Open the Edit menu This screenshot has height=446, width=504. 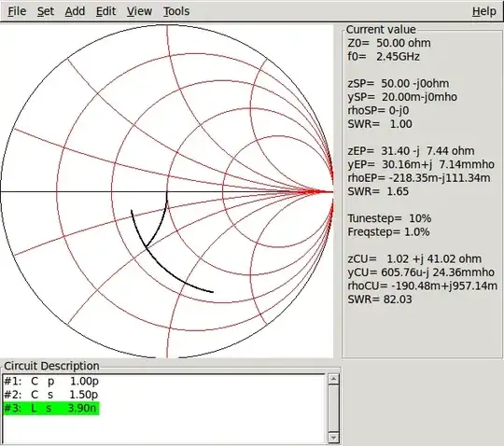(x=105, y=11)
